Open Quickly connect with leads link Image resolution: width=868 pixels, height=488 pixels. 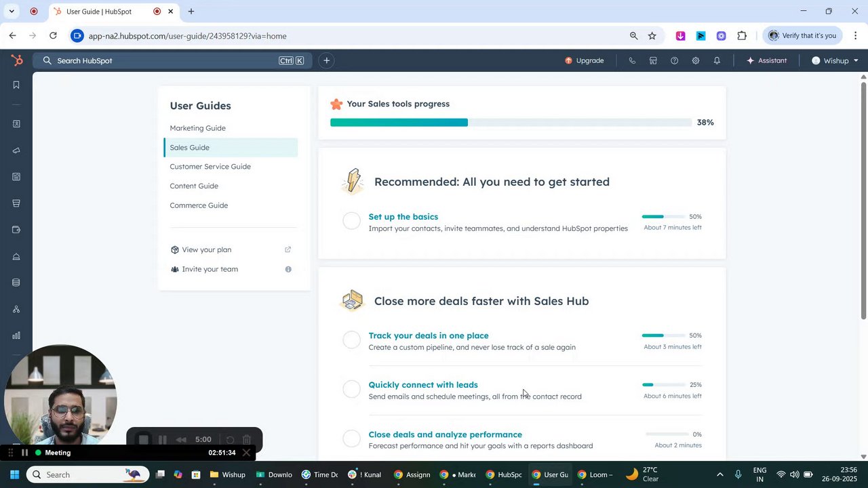(x=423, y=385)
